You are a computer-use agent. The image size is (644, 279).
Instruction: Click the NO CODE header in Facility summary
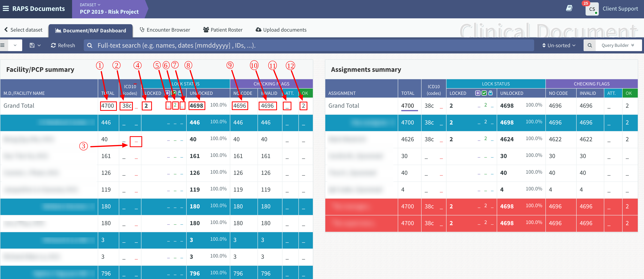(243, 93)
